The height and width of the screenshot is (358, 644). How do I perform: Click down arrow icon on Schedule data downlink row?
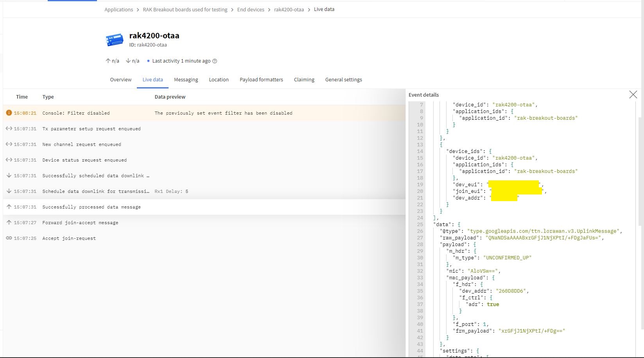coord(9,191)
